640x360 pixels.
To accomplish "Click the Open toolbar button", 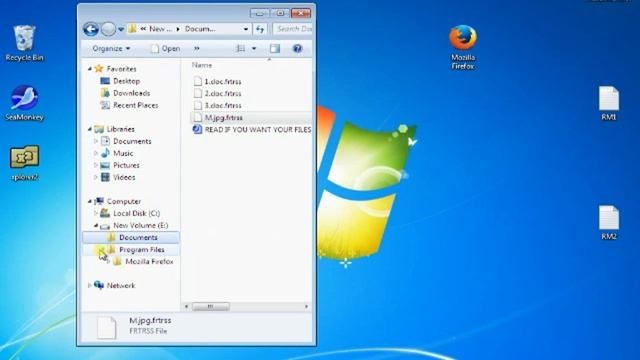I will (165, 49).
